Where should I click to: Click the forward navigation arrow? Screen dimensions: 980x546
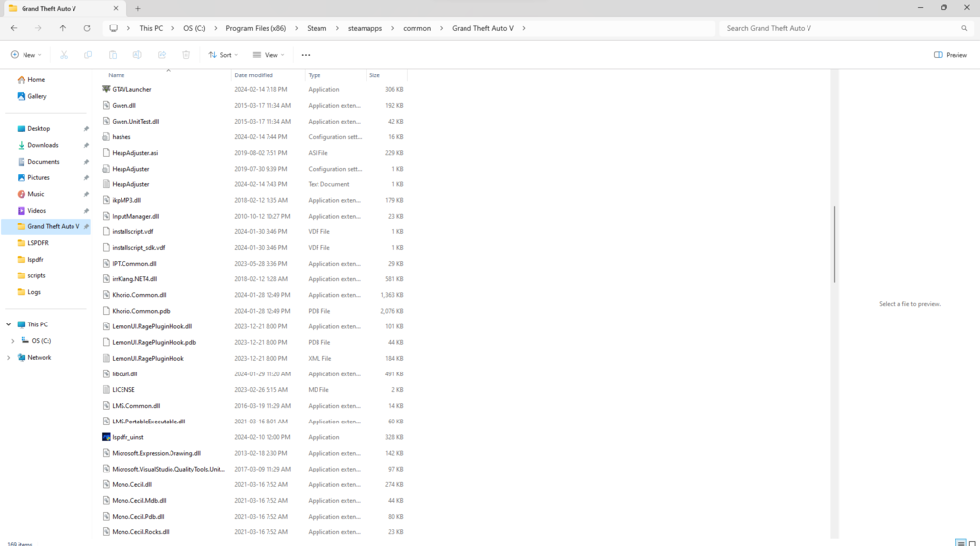(x=38, y=28)
